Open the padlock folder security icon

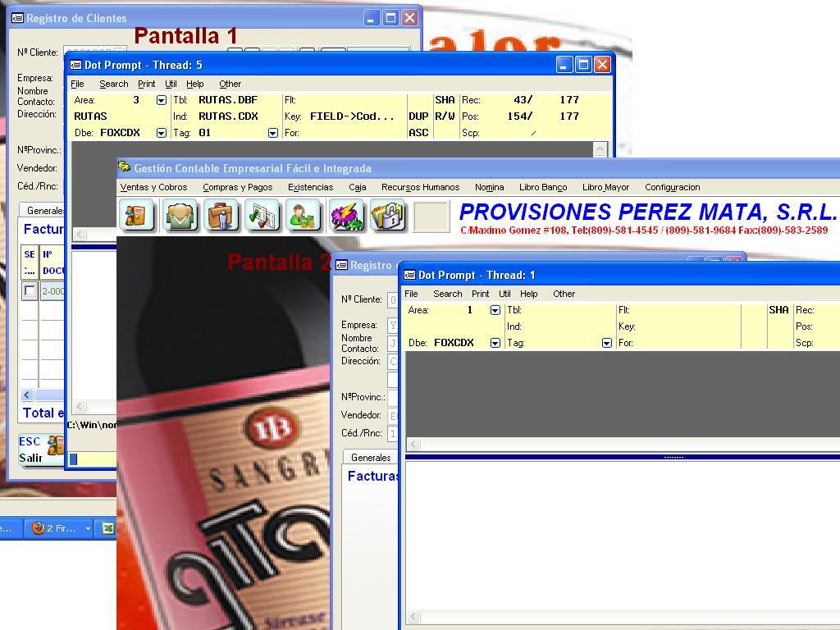click(x=388, y=216)
